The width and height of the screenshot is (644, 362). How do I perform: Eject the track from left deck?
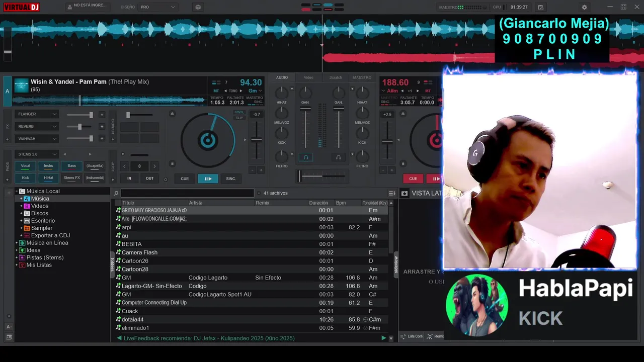pyautogui.click(x=173, y=114)
